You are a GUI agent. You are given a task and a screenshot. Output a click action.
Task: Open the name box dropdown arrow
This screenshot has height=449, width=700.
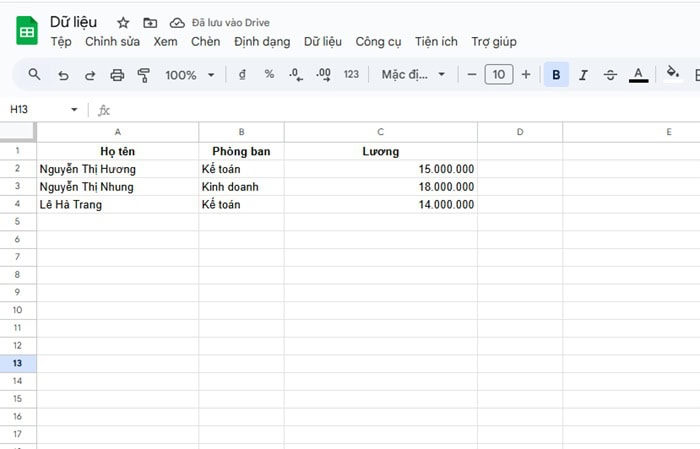click(74, 110)
